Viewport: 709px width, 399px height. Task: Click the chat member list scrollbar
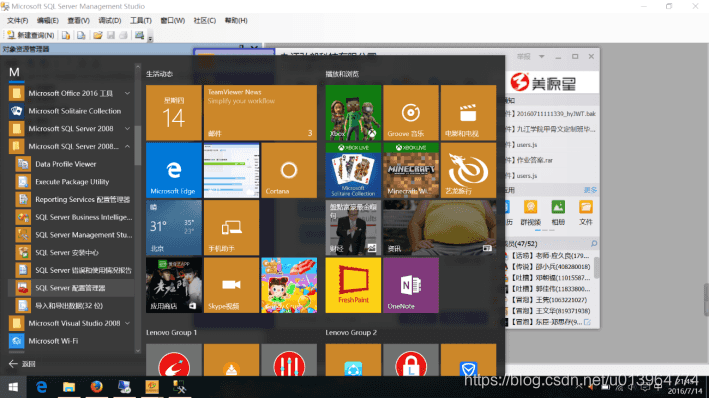[x=596, y=268]
